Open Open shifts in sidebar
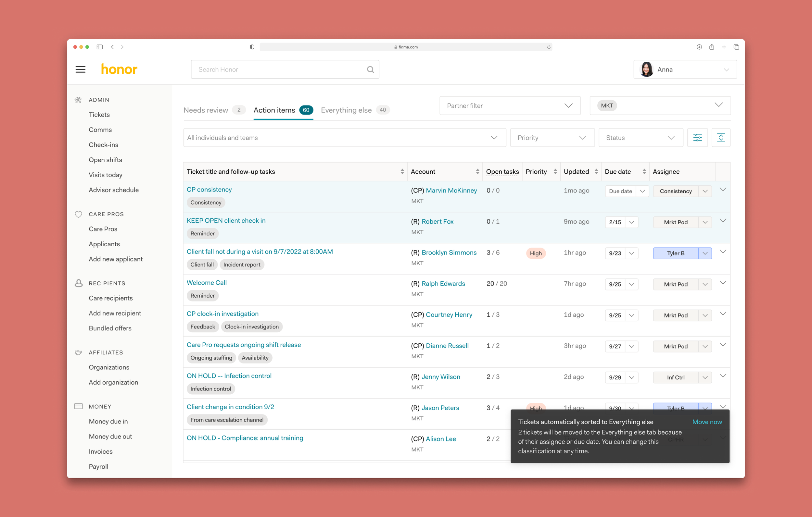The height and width of the screenshot is (517, 812). tap(105, 160)
